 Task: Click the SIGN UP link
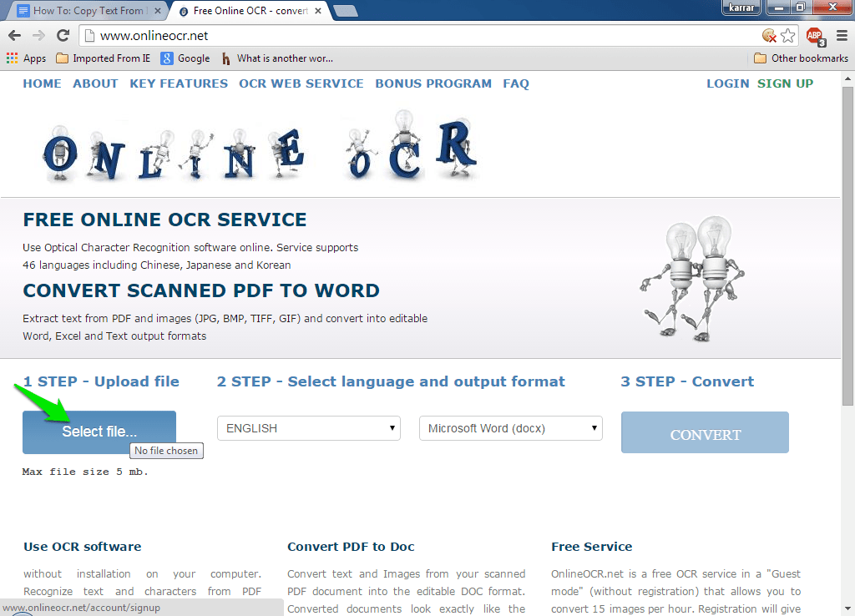pos(785,83)
